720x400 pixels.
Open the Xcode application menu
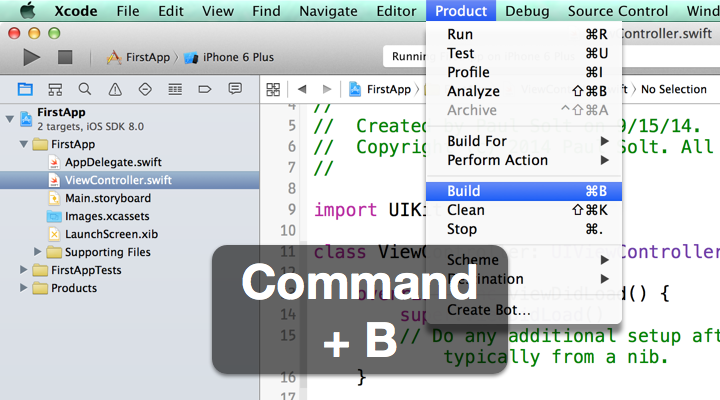pyautogui.click(x=76, y=11)
